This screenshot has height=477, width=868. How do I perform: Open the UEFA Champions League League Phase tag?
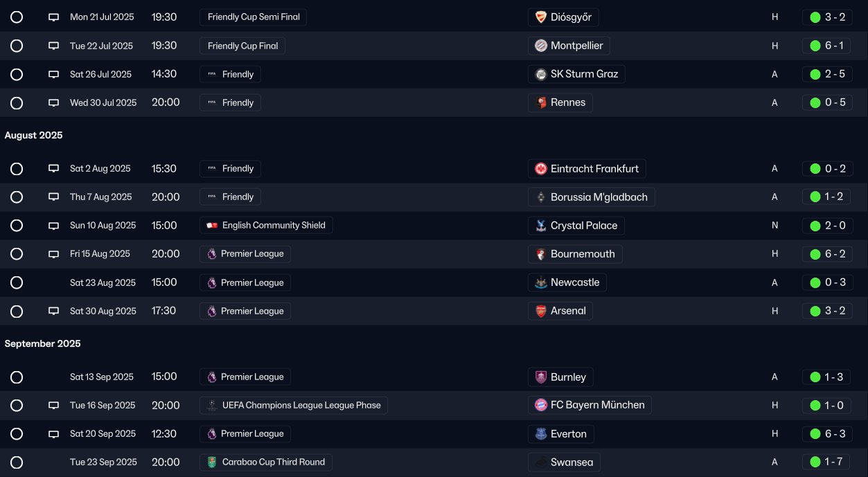point(294,405)
